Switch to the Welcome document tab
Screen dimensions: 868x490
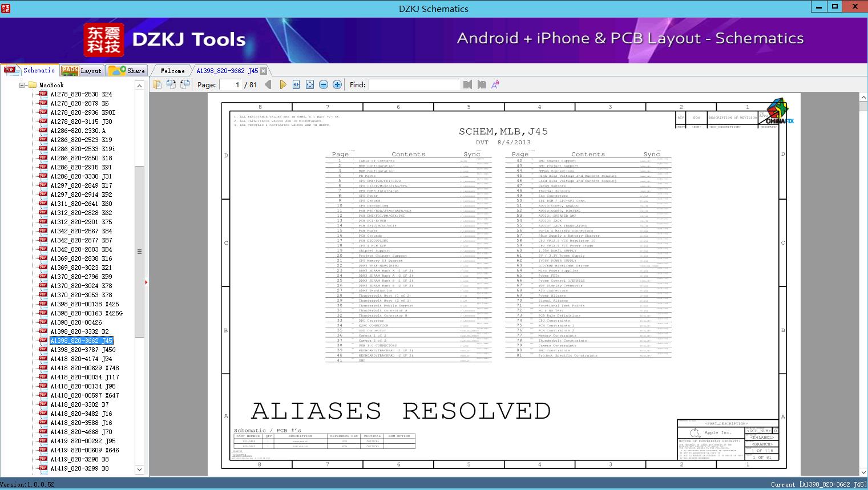pyautogui.click(x=172, y=71)
